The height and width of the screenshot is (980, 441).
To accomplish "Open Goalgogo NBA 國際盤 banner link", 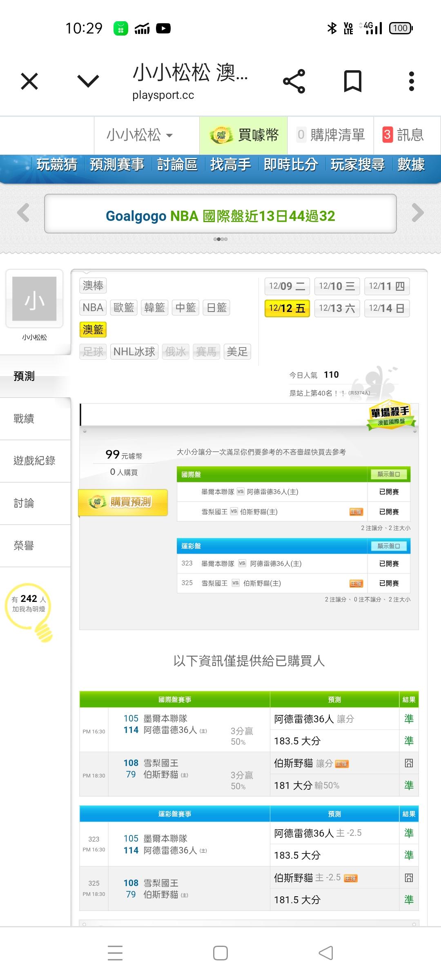I will pyautogui.click(x=220, y=216).
